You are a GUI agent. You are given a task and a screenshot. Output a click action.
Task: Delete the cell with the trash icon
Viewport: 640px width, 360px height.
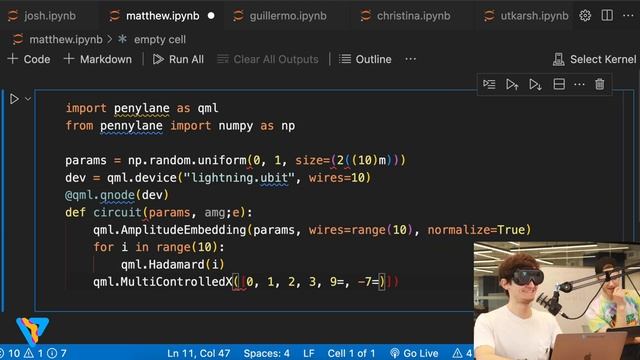600,84
